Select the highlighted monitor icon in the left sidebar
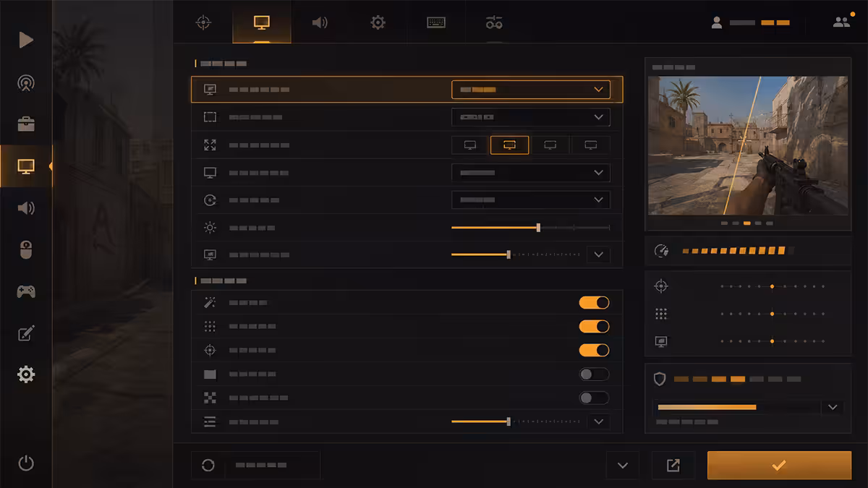 tap(26, 166)
